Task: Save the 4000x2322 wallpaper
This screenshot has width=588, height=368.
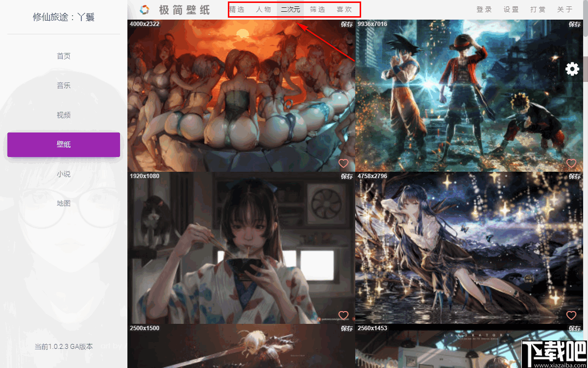Action: 347,24
